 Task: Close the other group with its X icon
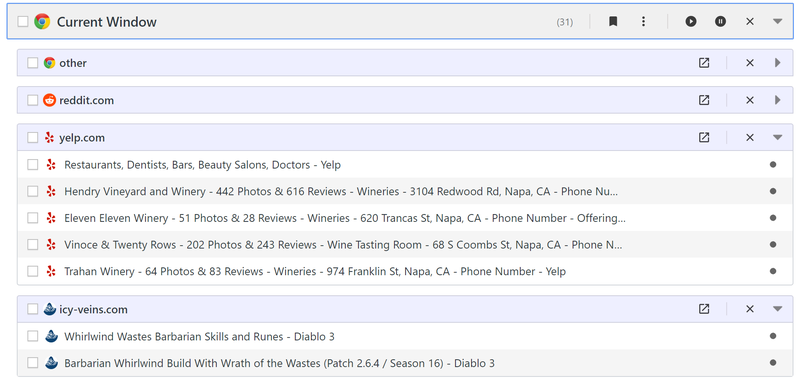(x=749, y=63)
